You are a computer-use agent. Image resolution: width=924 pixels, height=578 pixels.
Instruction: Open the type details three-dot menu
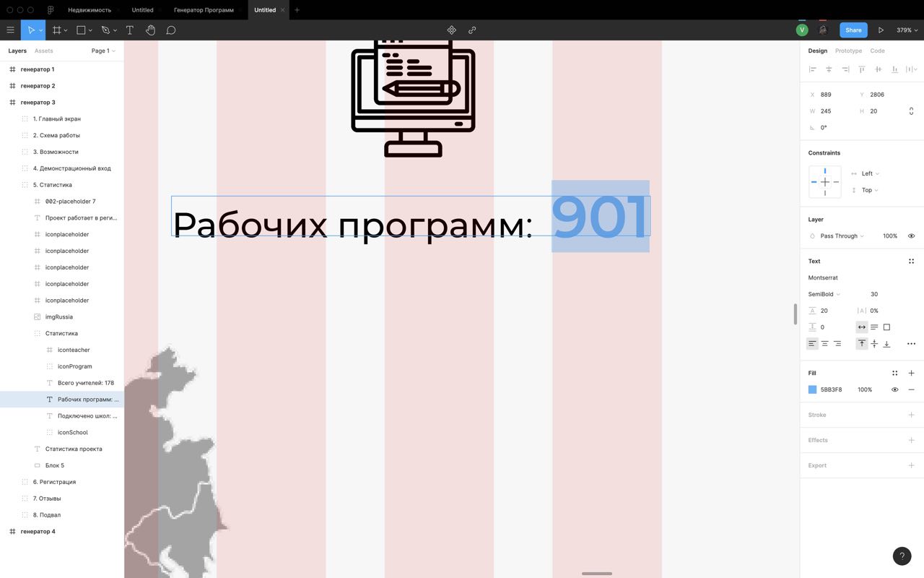pyautogui.click(x=911, y=344)
